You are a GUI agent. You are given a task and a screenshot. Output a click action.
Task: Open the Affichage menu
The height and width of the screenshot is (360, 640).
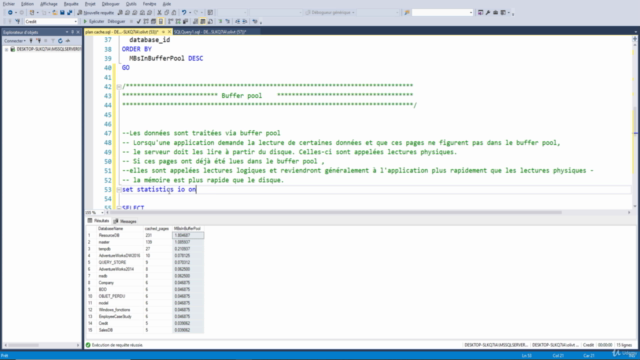pos(49,4)
